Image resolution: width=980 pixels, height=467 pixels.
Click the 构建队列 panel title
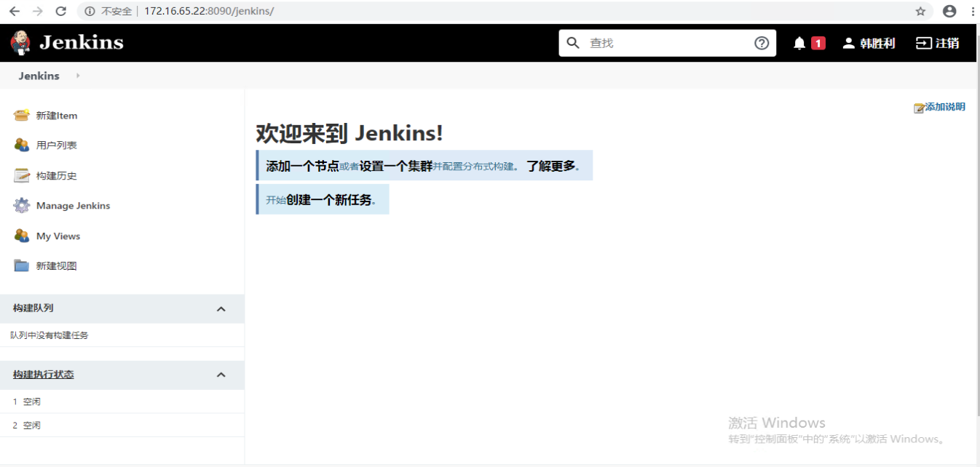tap(33, 308)
